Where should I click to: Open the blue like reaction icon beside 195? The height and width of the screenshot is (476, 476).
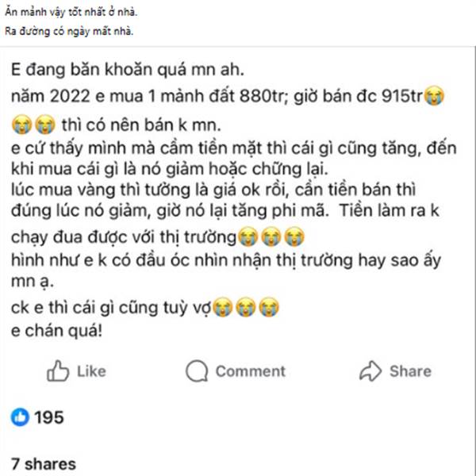click(x=20, y=417)
